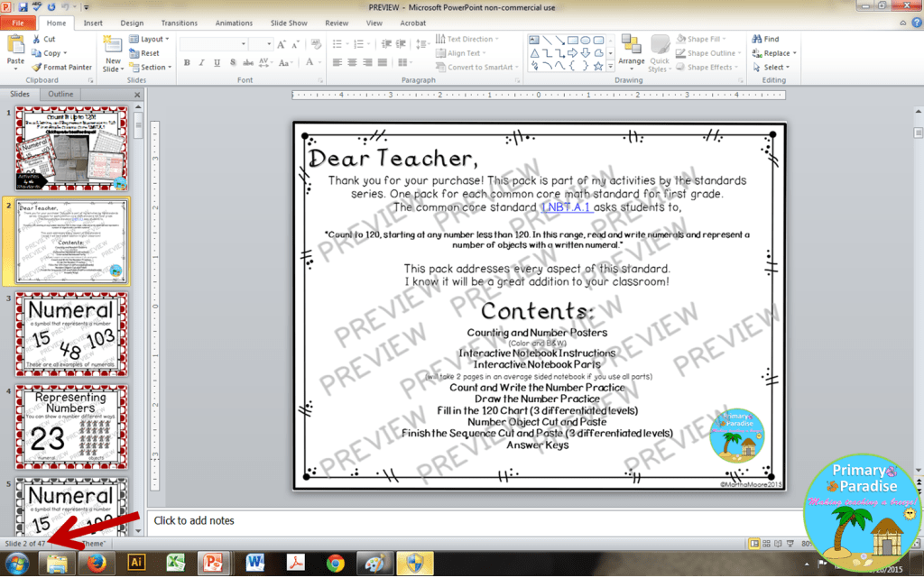Expand the shapes gallery More arrow

point(611,66)
